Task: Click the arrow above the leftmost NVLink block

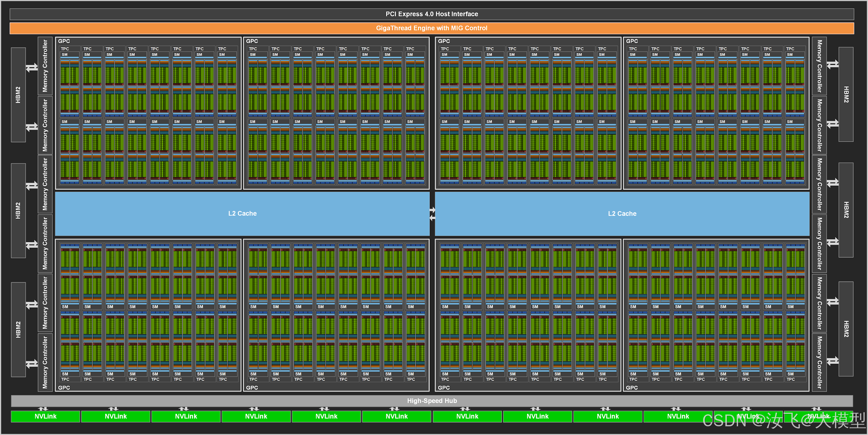Action: [x=43, y=409]
